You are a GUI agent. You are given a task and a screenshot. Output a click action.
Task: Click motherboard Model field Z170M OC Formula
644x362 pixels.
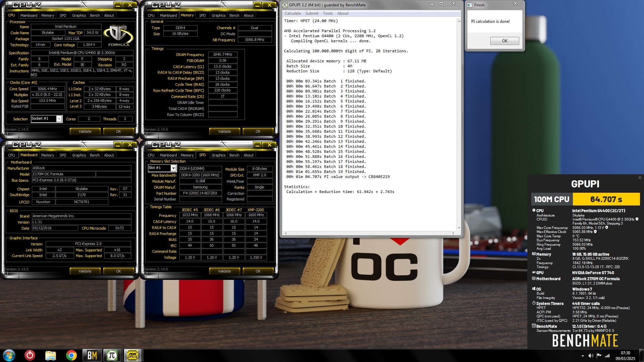pyautogui.click(x=63, y=174)
